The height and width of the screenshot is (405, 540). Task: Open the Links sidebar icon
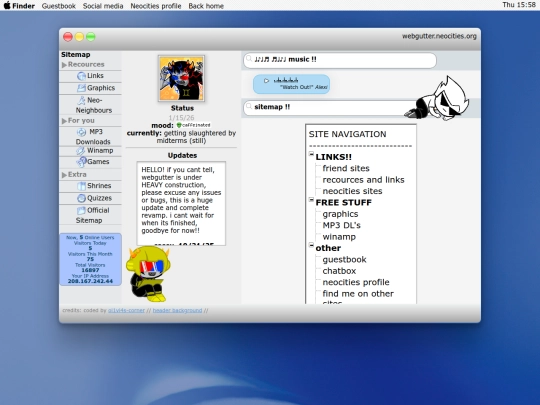[x=81, y=76]
